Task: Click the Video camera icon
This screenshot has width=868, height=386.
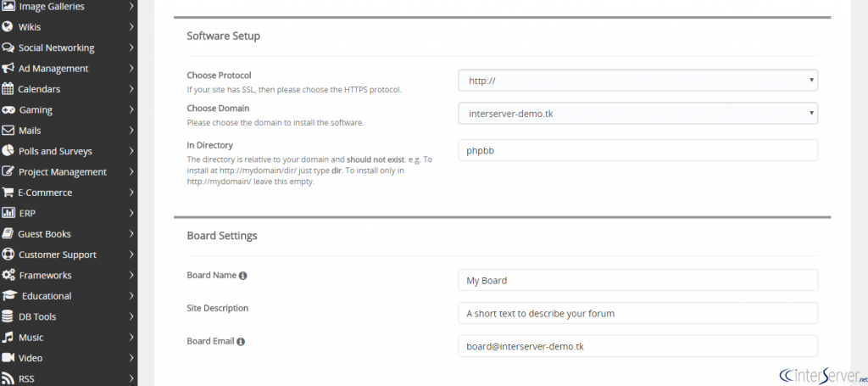Action: click(8, 358)
